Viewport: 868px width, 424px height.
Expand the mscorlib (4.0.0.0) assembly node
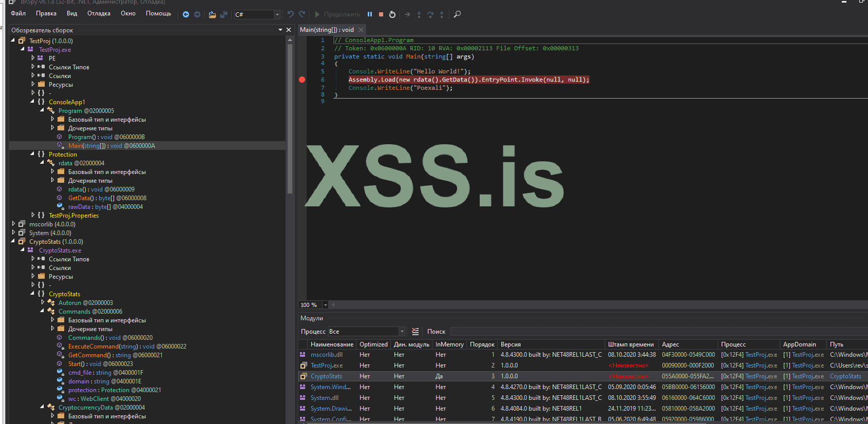click(13, 224)
